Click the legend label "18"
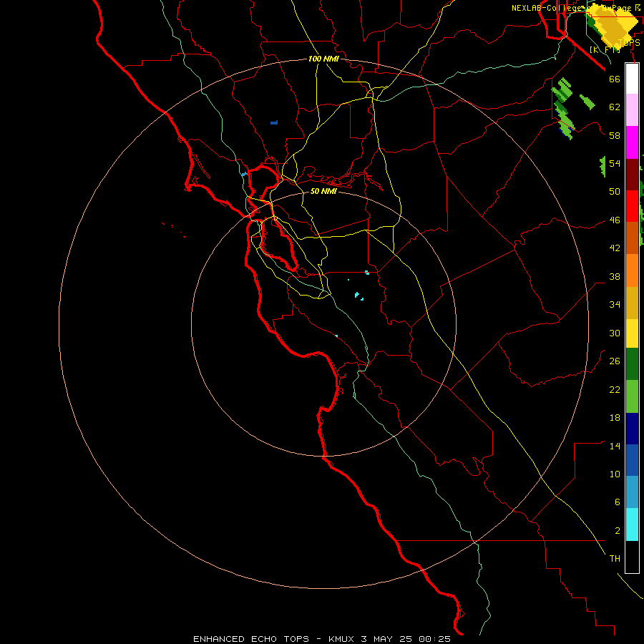Viewport: 644px width, 644px height. (615, 418)
